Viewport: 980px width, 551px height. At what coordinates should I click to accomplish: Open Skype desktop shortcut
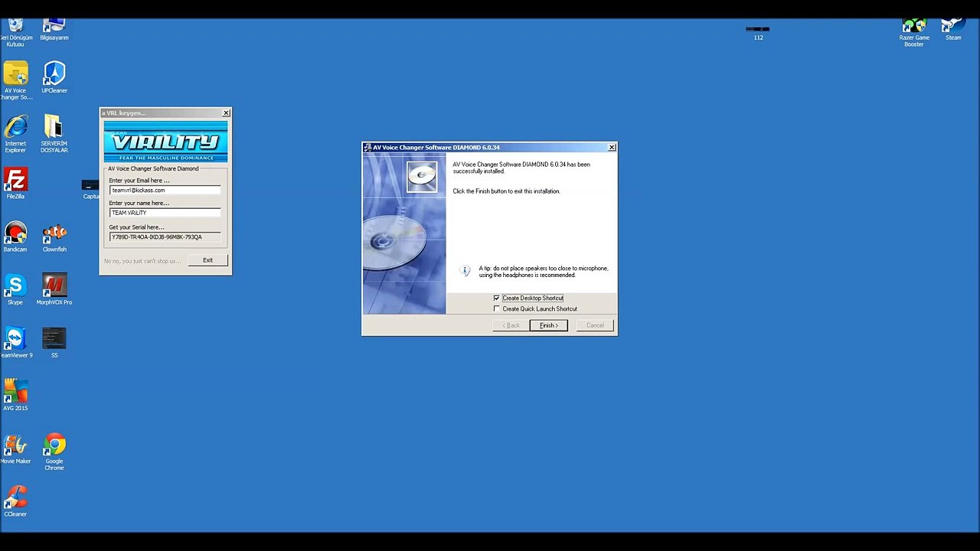tap(15, 289)
